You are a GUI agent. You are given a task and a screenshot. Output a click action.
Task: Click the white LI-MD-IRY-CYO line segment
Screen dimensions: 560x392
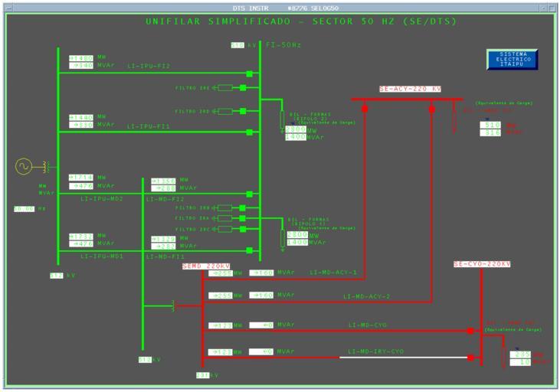[x=404, y=357]
